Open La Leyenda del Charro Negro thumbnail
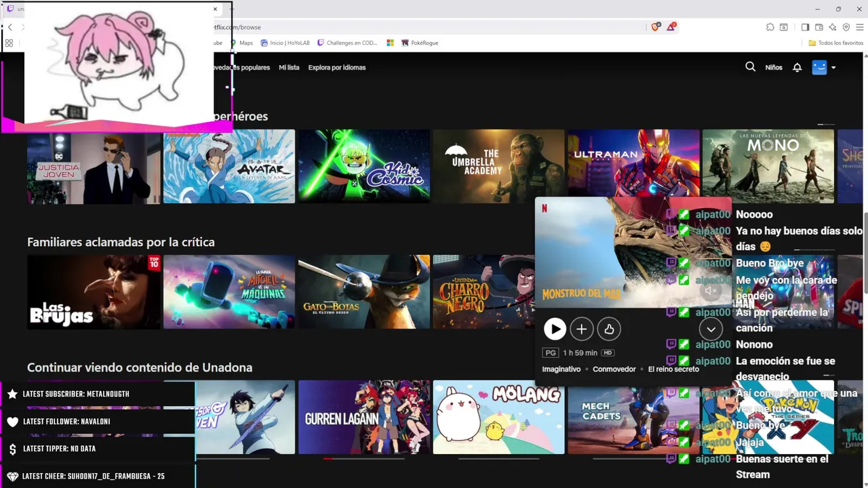 point(484,292)
